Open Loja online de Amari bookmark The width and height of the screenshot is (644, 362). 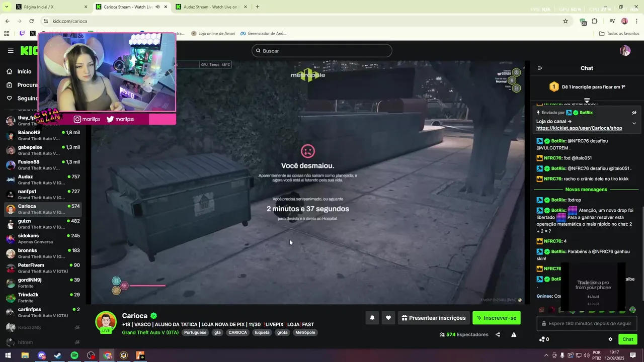213,34
